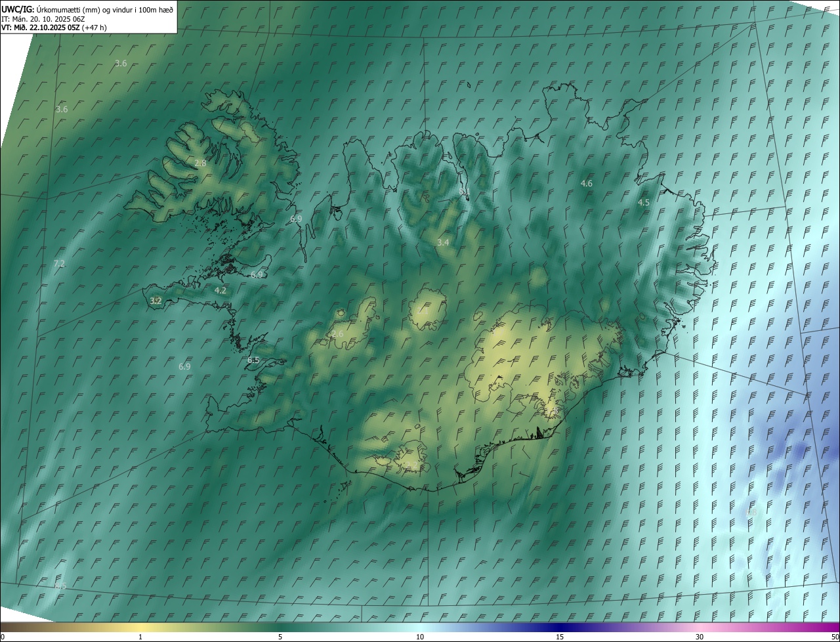This screenshot has height=642, width=840.
Task: Click the colorbar tick label 10
Action: click(420, 637)
